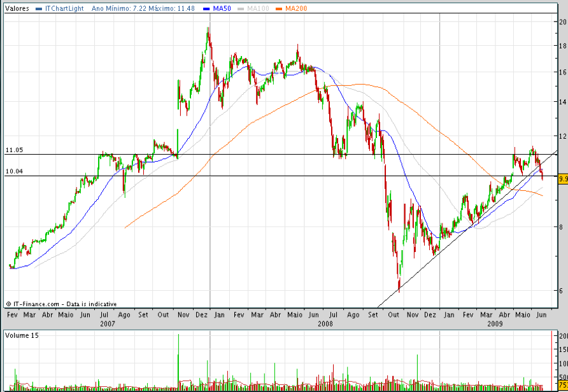Click the Fev month label of 2007

[12, 315]
